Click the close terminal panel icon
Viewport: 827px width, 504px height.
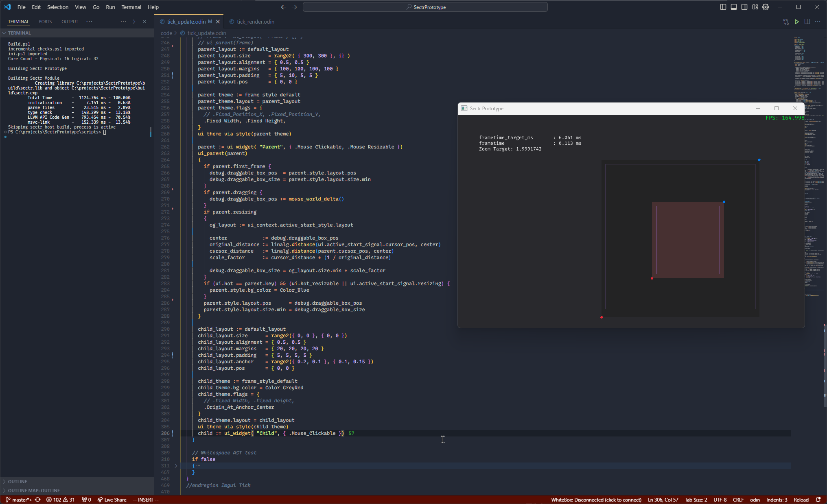click(x=144, y=21)
